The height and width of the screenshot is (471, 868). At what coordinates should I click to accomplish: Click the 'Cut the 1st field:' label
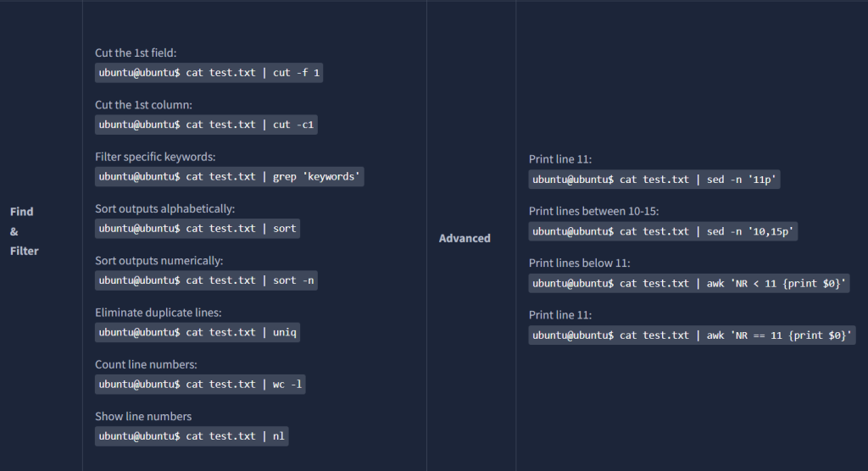[136, 53]
